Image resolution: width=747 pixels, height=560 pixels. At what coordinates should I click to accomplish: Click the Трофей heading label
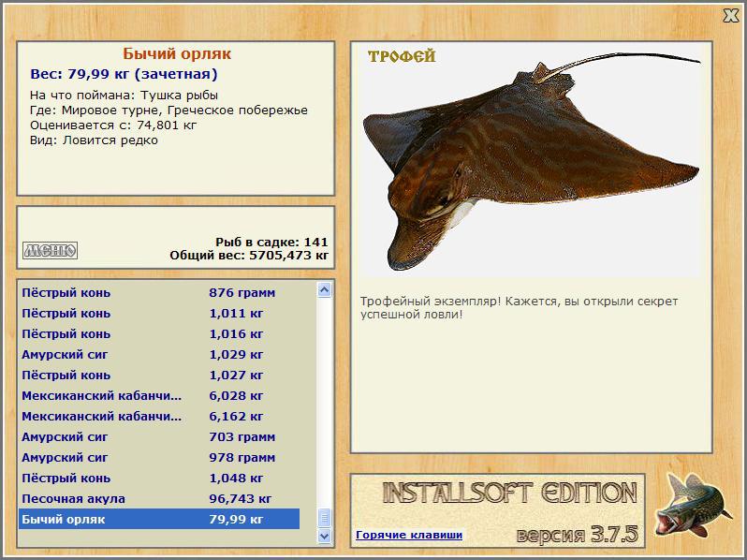(x=402, y=56)
